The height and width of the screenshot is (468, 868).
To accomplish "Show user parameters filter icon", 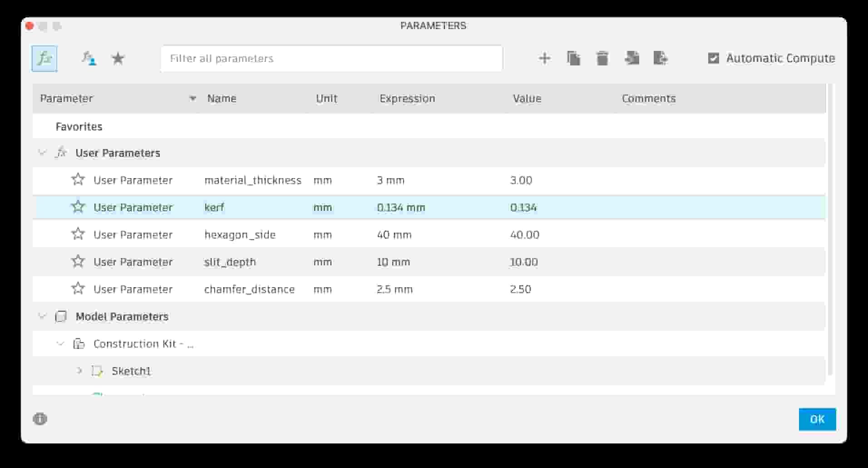I will pyautogui.click(x=89, y=59).
